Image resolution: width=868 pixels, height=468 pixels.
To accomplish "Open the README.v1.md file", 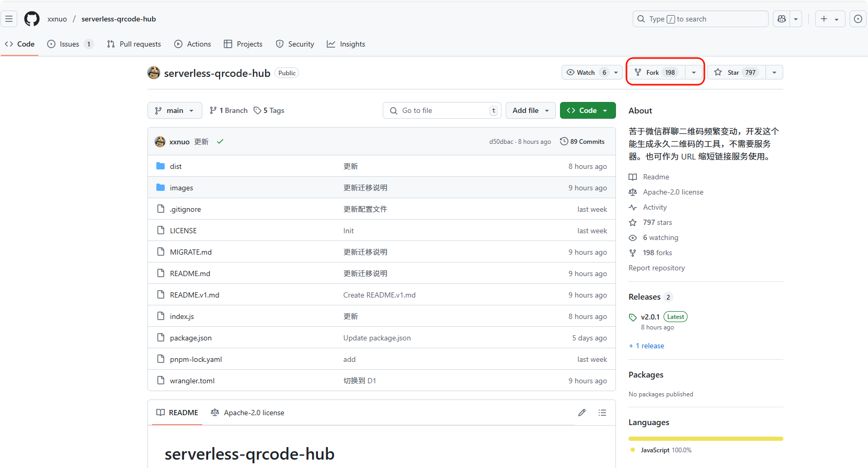I will pos(195,295).
